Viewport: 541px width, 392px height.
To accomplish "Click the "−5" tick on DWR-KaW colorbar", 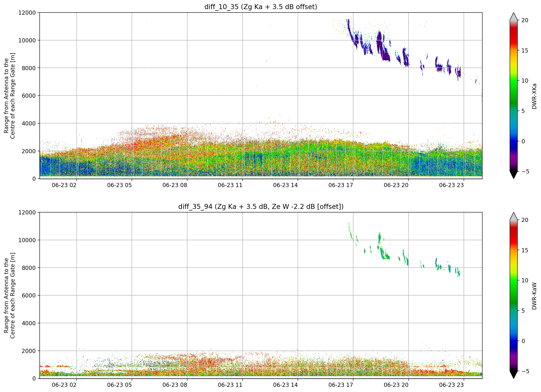I will tap(525, 371).
